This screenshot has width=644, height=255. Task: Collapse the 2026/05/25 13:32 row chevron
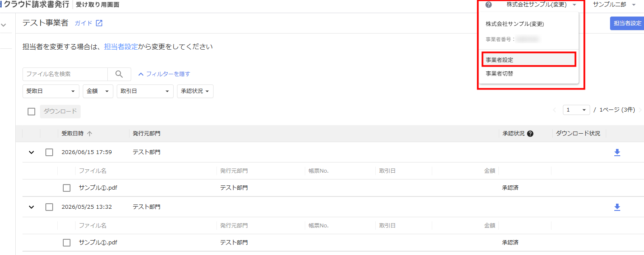click(31, 207)
